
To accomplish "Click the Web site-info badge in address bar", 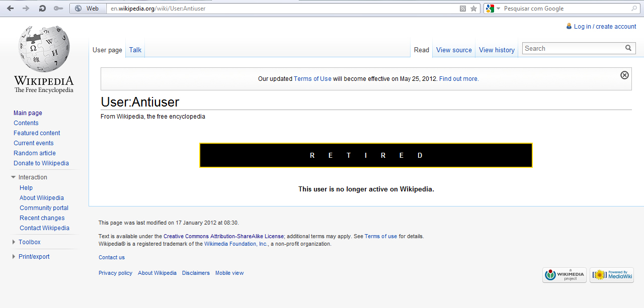I will (88, 9).
